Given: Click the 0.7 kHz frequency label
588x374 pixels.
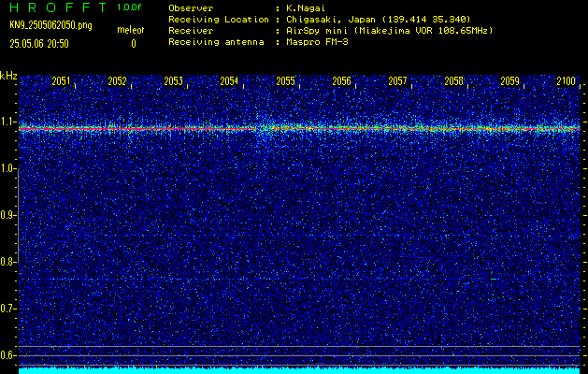Looking at the screenshot, I should coord(7,309).
